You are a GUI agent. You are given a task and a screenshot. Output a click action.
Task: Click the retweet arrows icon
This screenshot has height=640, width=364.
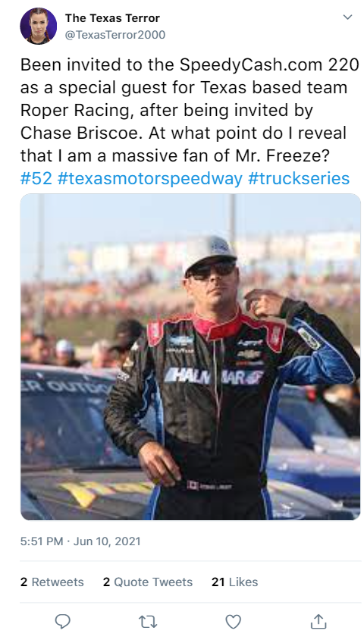pyautogui.click(x=148, y=622)
